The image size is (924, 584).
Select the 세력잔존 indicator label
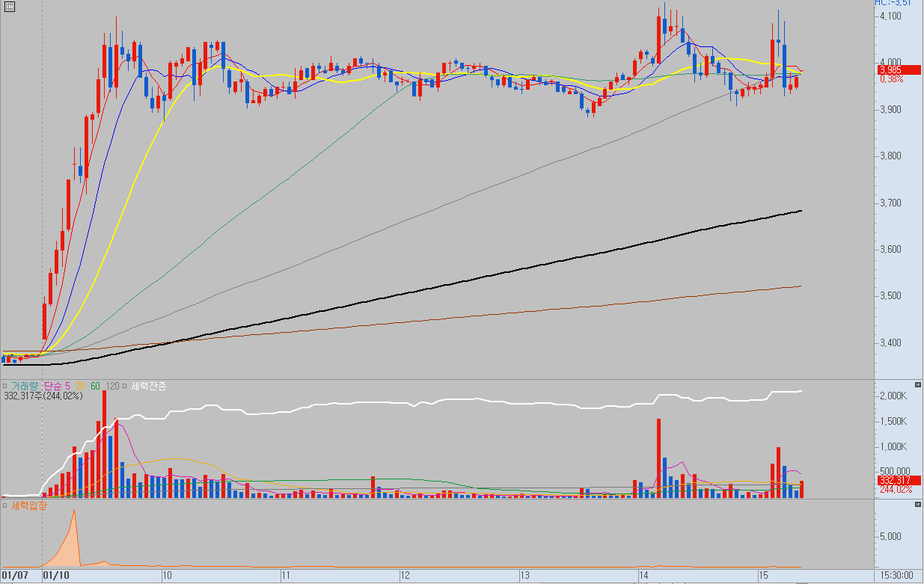148,386
